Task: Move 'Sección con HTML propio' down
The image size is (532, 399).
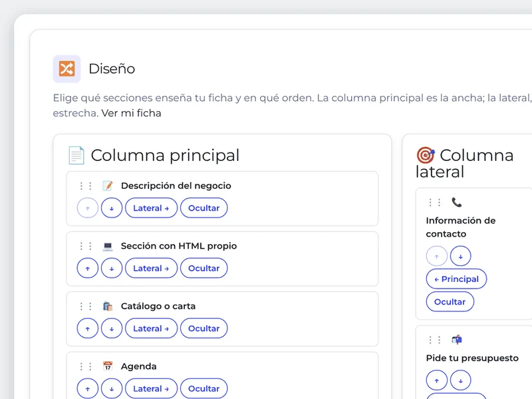Action: pos(112,269)
